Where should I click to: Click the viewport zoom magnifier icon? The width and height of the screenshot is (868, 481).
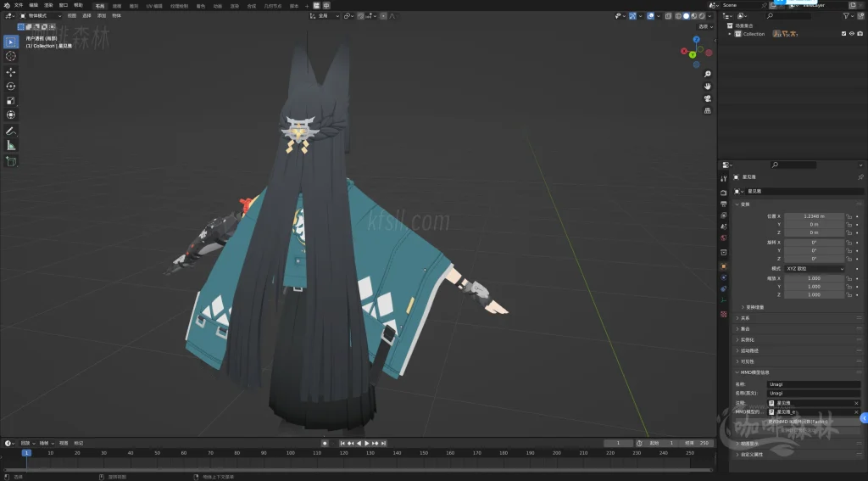(x=708, y=74)
